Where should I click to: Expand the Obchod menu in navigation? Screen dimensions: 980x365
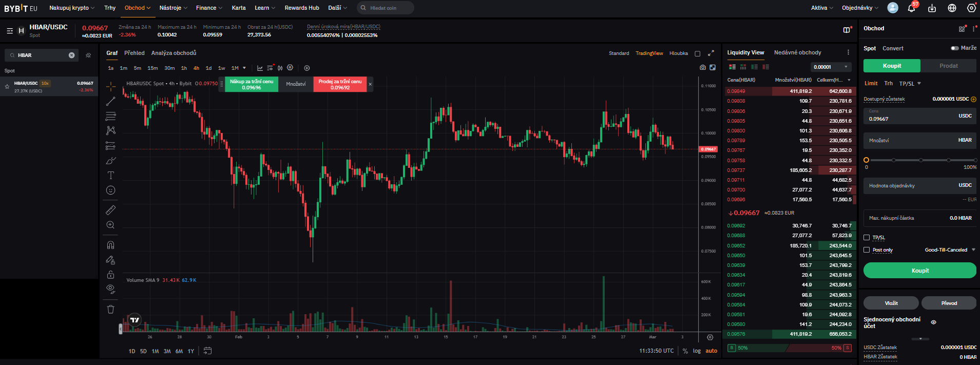coord(137,8)
